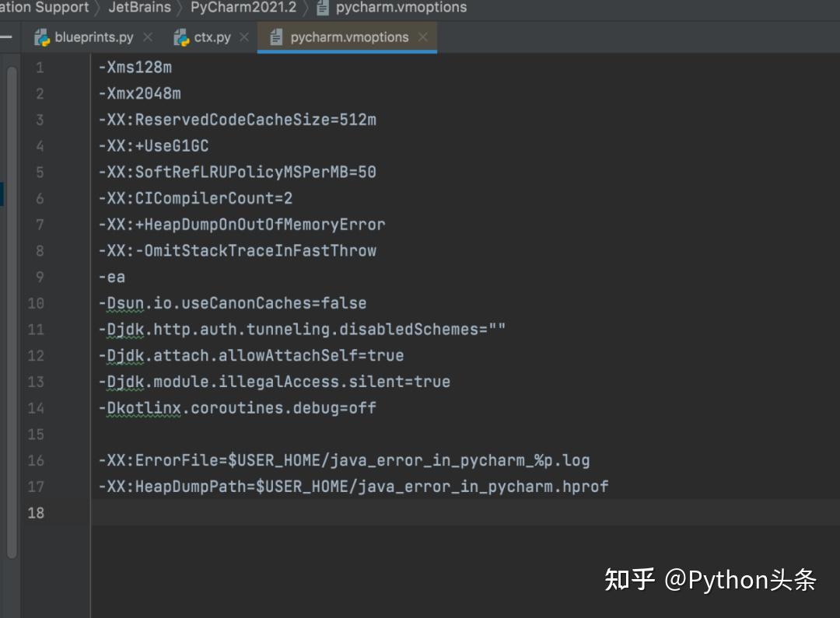The width and height of the screenshot is (840, 618).
Task: Switch to the ctx.py tab
Action: coord(212,37)
